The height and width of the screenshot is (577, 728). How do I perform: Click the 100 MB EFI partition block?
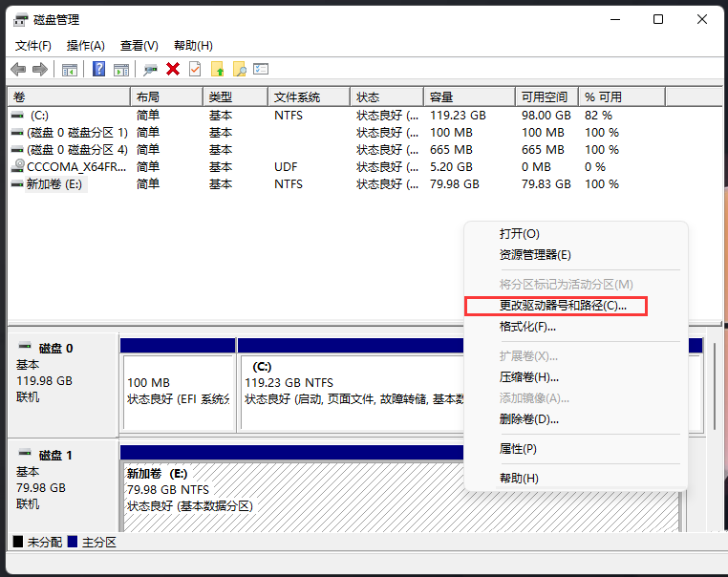[x=178, y=390]
